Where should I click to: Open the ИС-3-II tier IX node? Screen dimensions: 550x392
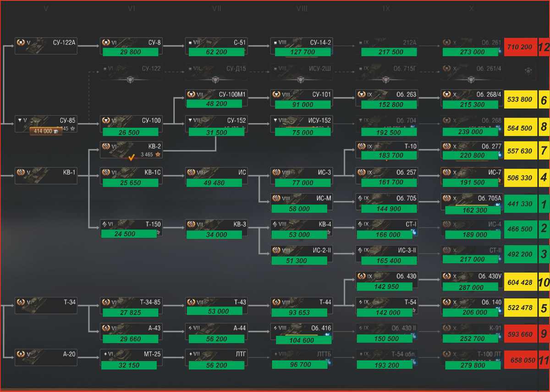pyautogui.click(x=387, y=254)
